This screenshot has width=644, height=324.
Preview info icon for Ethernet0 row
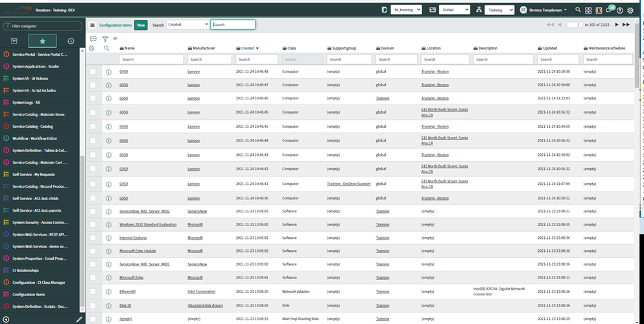point(108,292)
